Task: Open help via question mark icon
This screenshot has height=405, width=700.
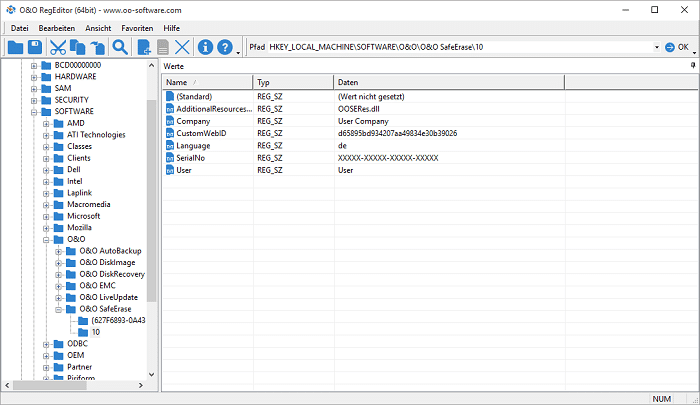Action: (225, 47)
